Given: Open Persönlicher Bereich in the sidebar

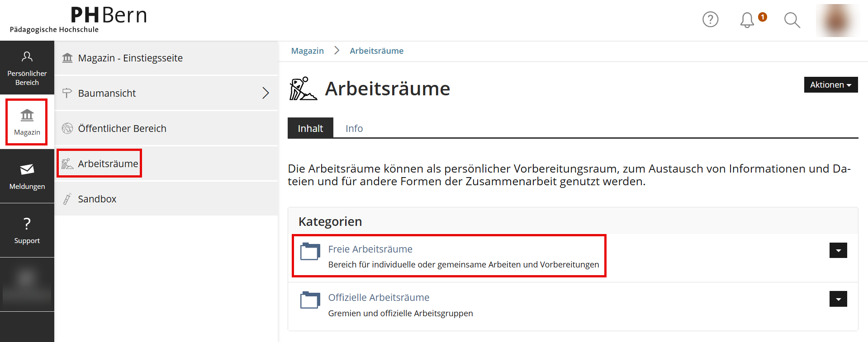Looking at the screenshot, I should (x=27, y=68).
